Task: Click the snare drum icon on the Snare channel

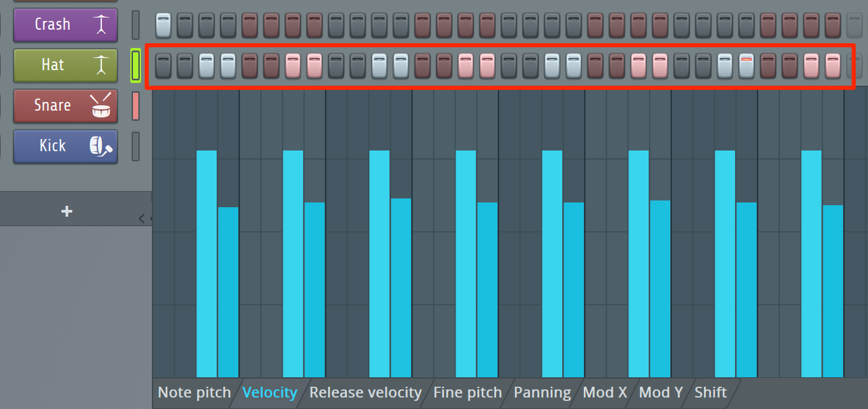Action: click(x=101, y=105)
